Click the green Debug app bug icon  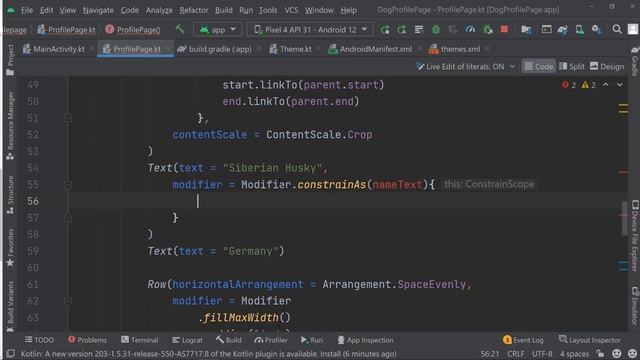pos(436,29)
